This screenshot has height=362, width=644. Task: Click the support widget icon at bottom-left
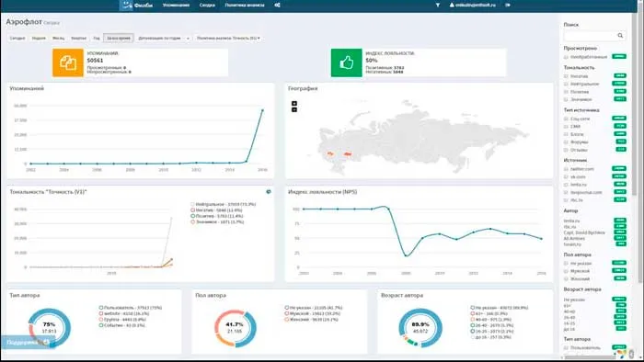coord(46,342)
